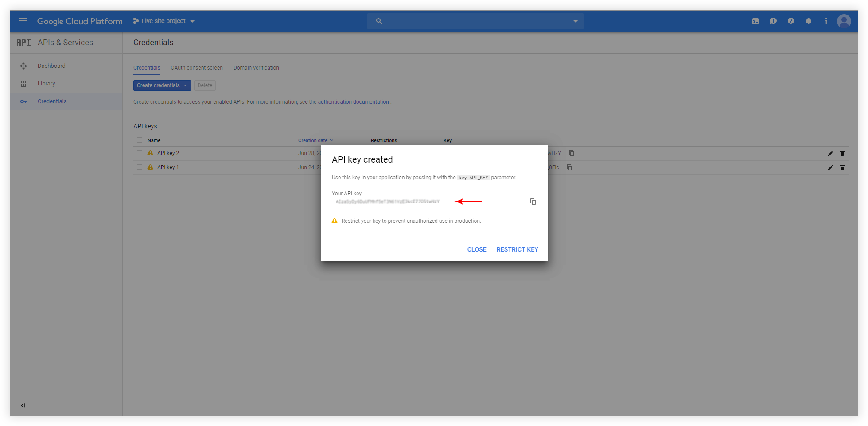Copy API key 1 value in table
Viewport: 868px width, 426px height.
pyautogui.click(x=570, y=167)
